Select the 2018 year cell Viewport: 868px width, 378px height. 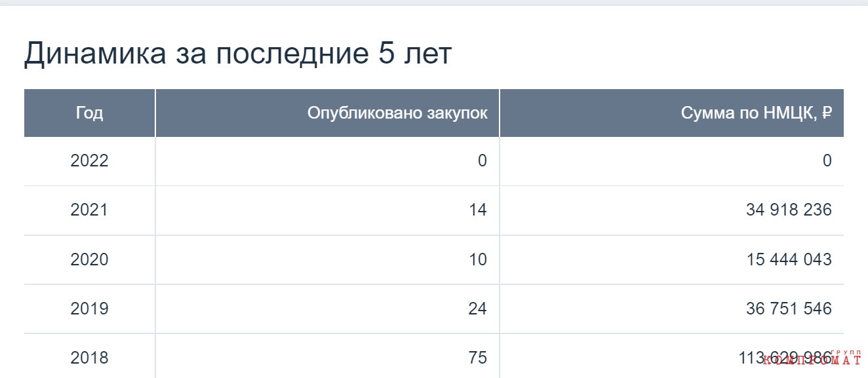[89, 358]
